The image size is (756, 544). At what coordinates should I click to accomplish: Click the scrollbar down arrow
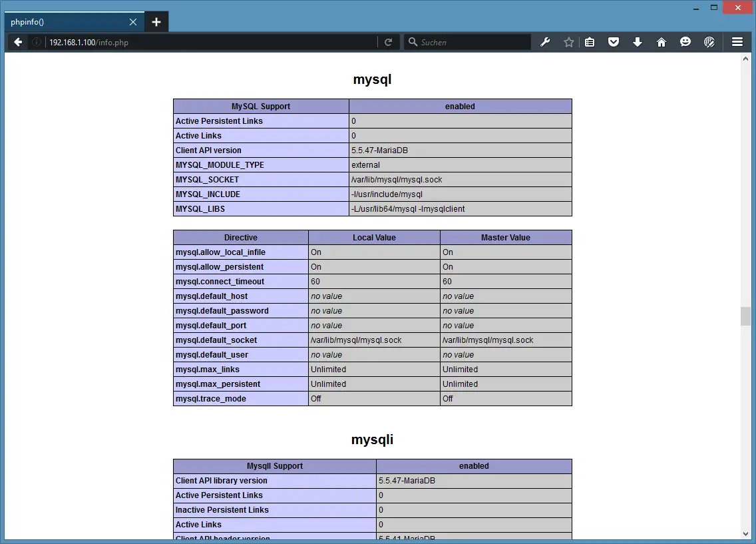pos(746,534)
